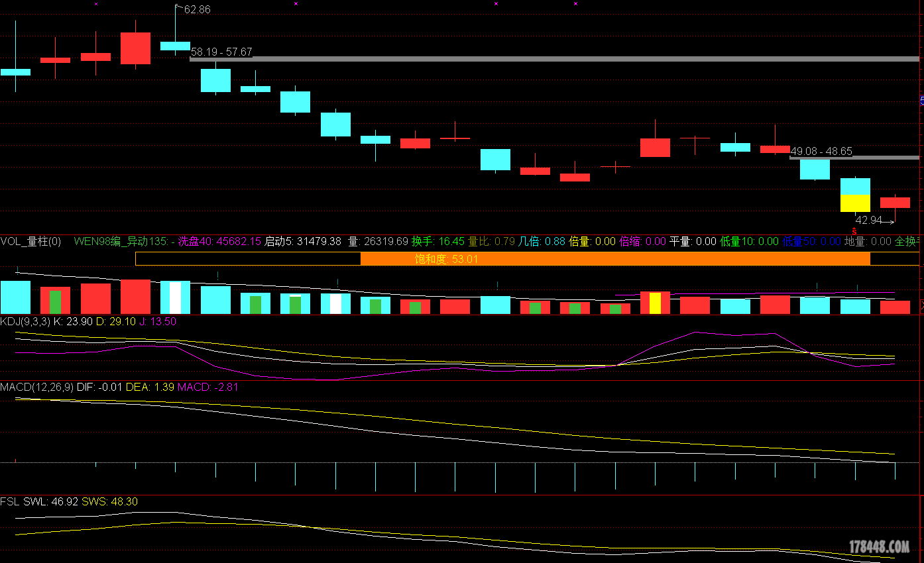Click the MACD: -2.81 value
This screenshot has height=563, width=924.
tap(207, 387)
